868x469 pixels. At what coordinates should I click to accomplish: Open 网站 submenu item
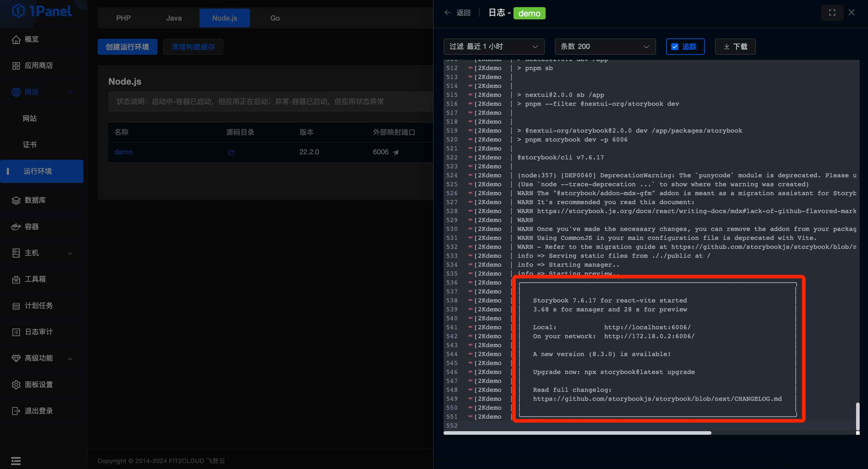click(x=30, y=118)
